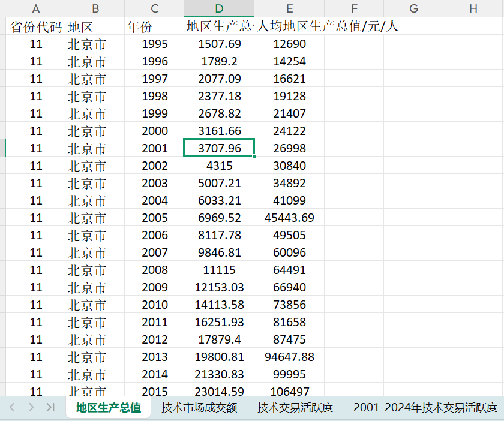Select year cell 1995

(154, 44)
